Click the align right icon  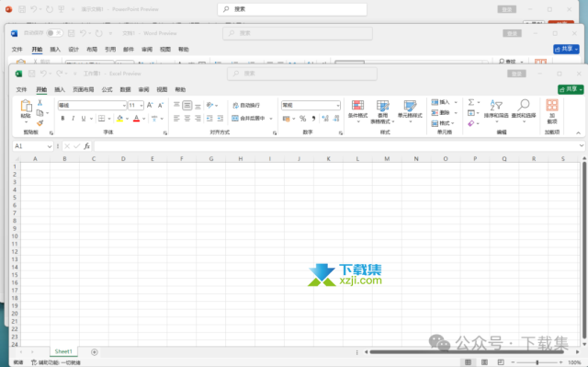[198, 119]
